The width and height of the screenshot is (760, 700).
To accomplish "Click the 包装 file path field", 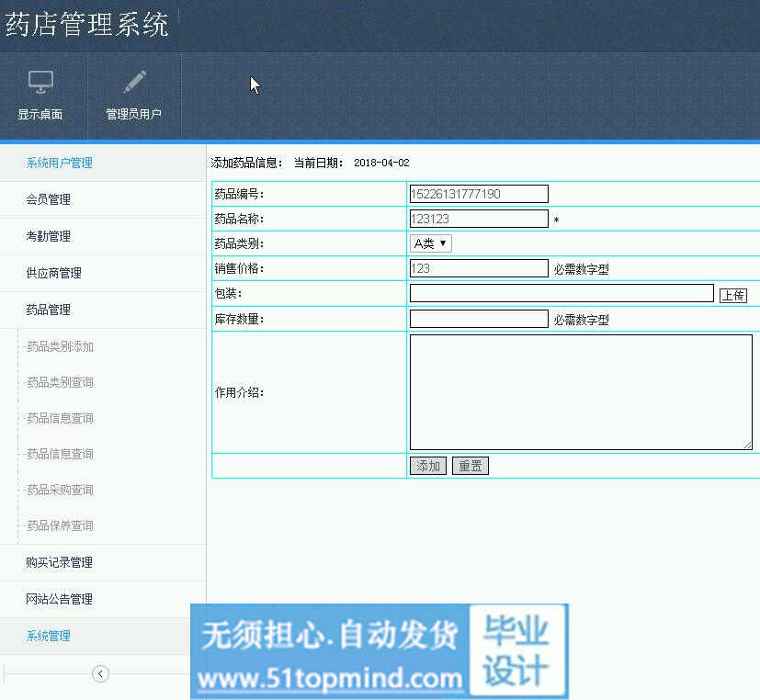I will tap(561, 293).
